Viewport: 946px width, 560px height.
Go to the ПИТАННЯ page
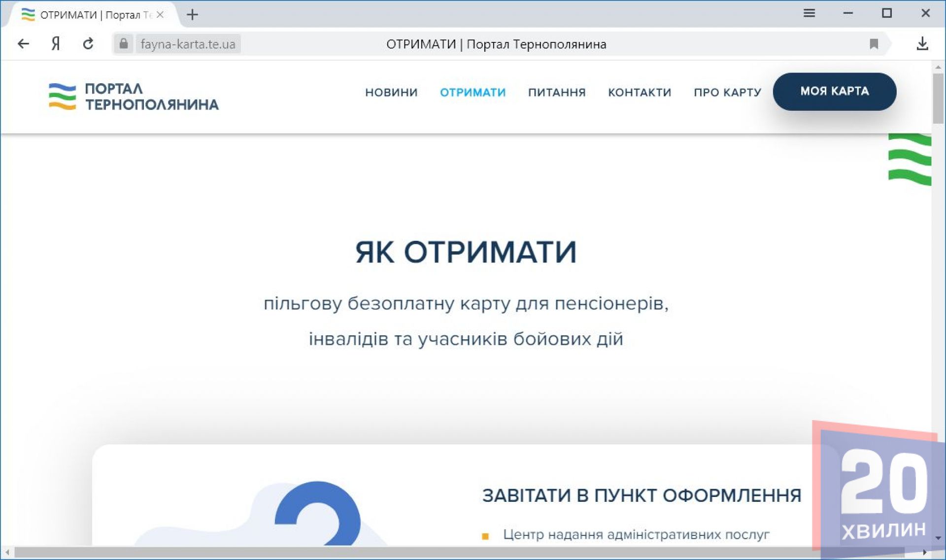point(557,92)
